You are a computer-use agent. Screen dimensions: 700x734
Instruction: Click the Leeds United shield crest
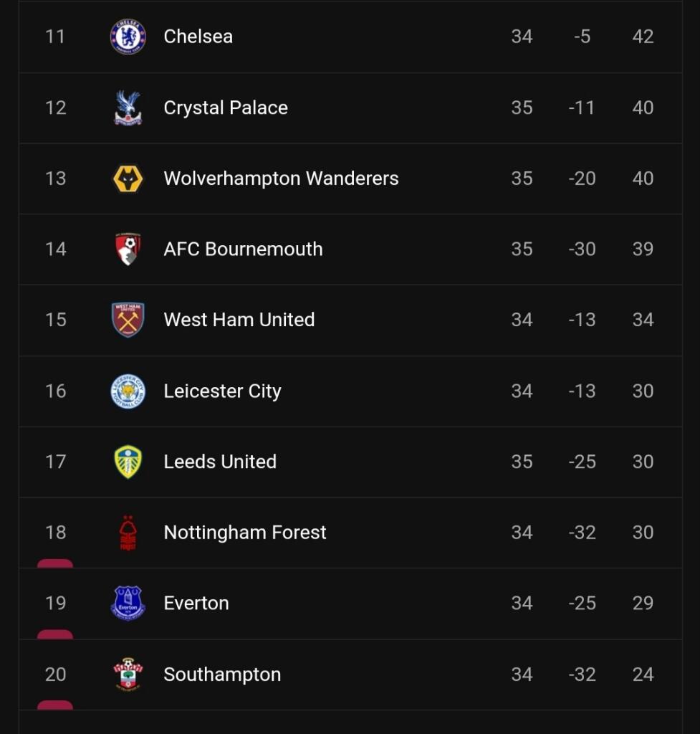128,462
